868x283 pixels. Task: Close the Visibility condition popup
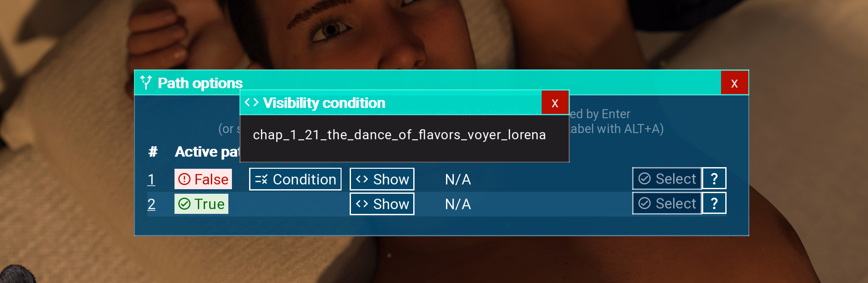[x=555, y=103]
